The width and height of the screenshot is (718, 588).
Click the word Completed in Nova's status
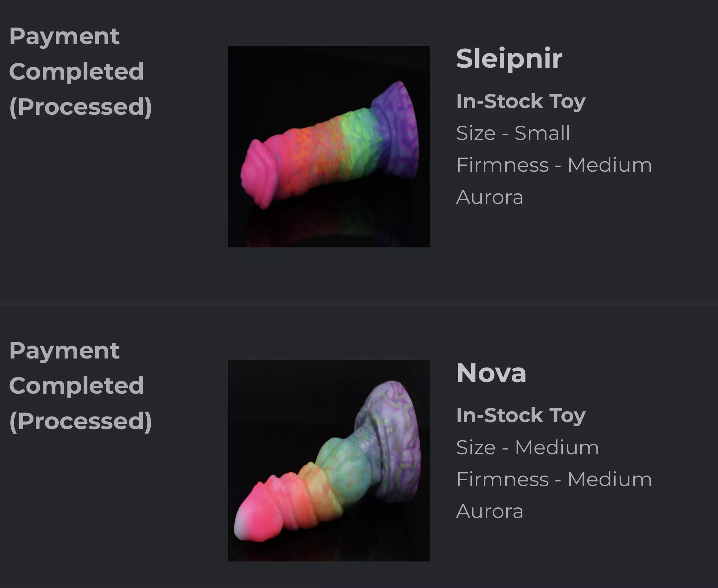(x=76, y=385)
